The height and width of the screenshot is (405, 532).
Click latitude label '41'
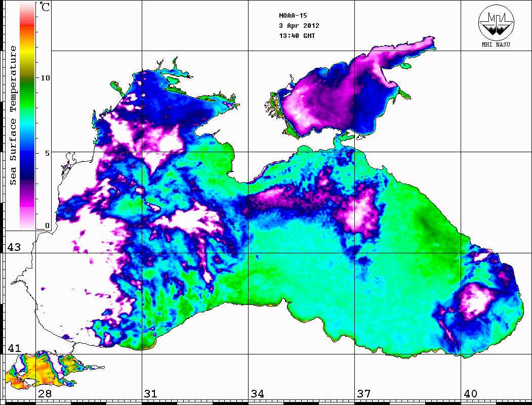point(14,348)
